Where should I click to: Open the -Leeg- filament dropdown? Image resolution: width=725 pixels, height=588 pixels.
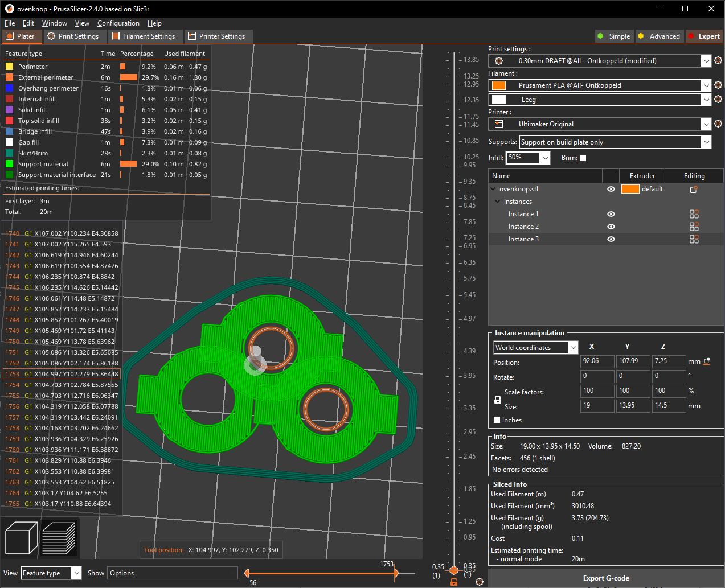coord(706,100)
